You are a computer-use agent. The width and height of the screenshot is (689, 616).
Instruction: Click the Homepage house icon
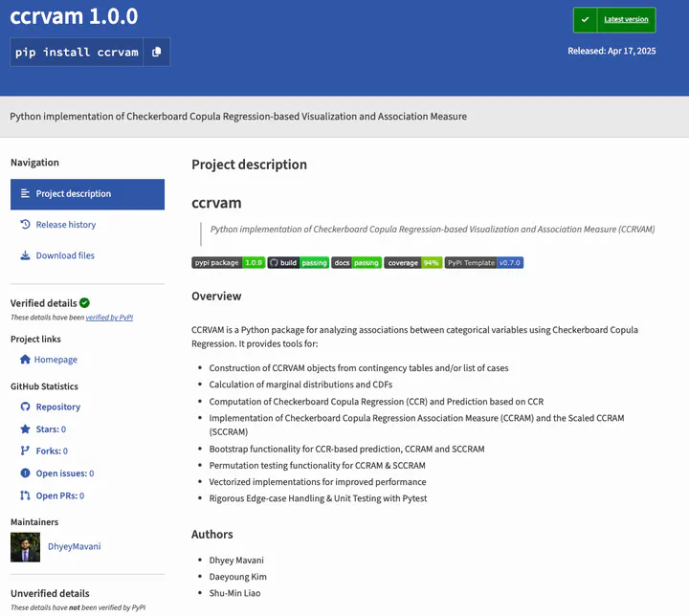tap(25, 359)
